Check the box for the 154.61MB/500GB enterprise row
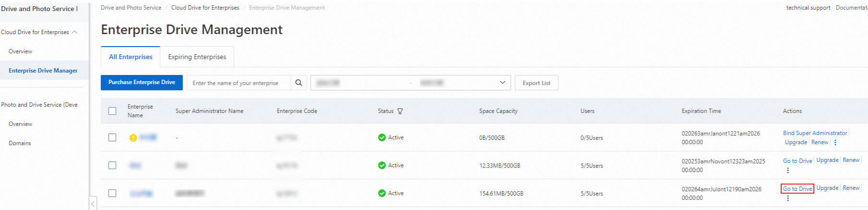The image size is (868, 210). [x=112, y=193]
